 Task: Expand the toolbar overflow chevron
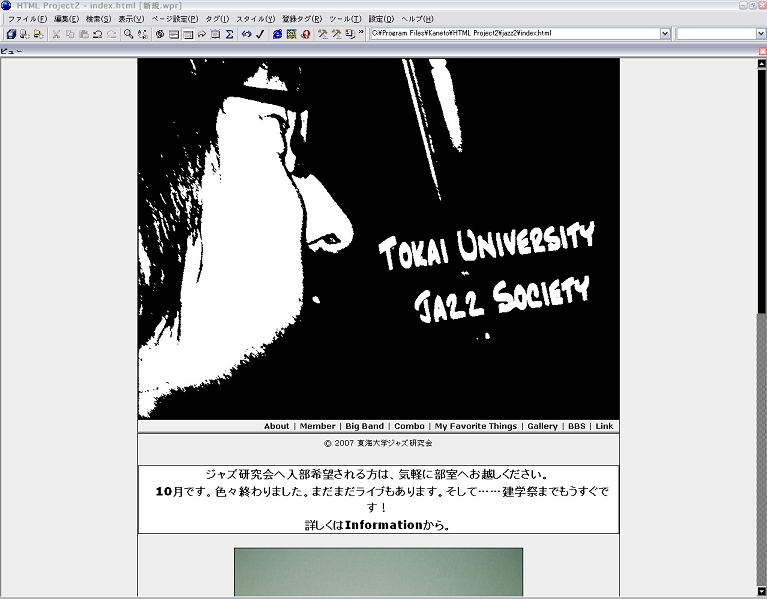coord(361,32)
